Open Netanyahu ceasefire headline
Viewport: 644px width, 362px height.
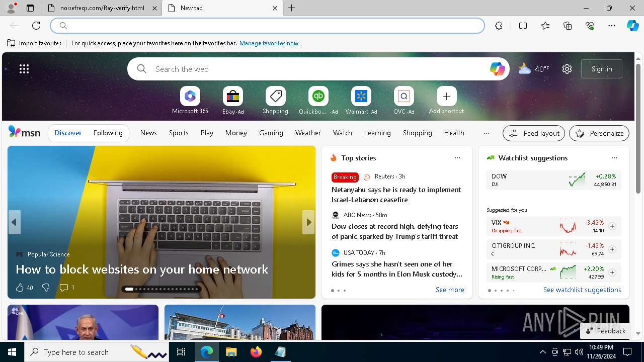396,195
